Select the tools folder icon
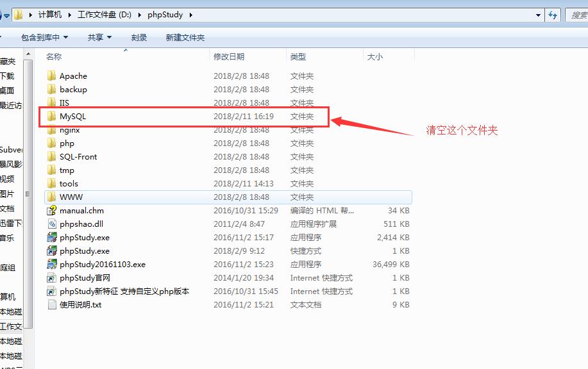 pos(51,184)
